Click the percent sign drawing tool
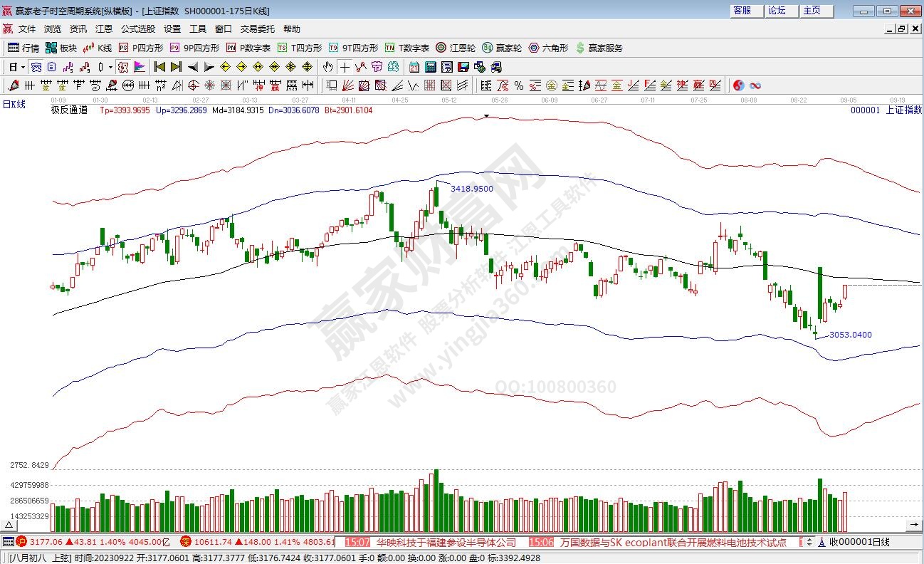 coord(519,85)
